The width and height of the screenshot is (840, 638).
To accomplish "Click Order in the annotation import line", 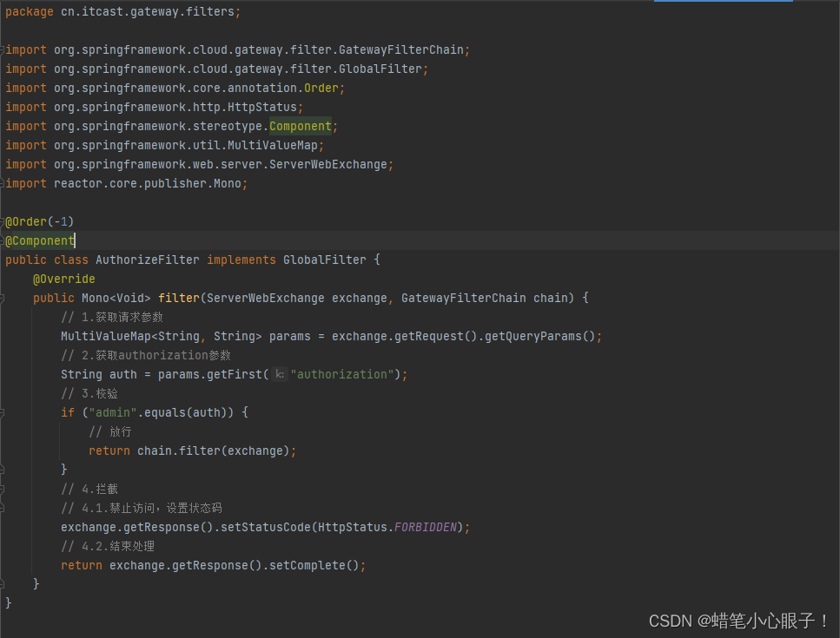I will 321,88.
